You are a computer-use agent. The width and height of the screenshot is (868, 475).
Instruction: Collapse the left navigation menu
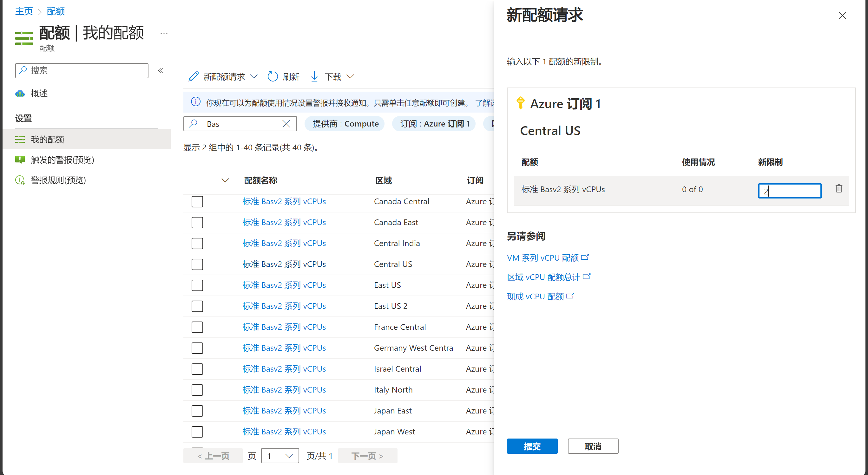[x=161, y=70]
